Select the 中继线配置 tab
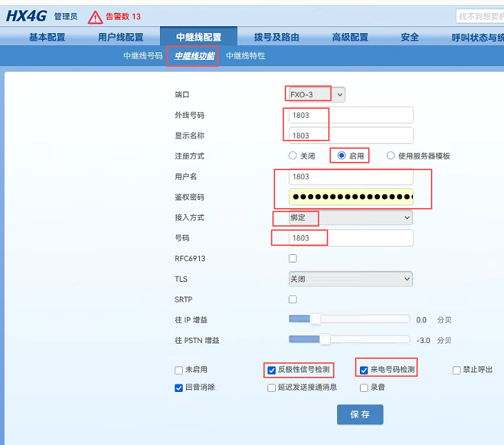Screen dimensions: 504x445 pos(199,37)
